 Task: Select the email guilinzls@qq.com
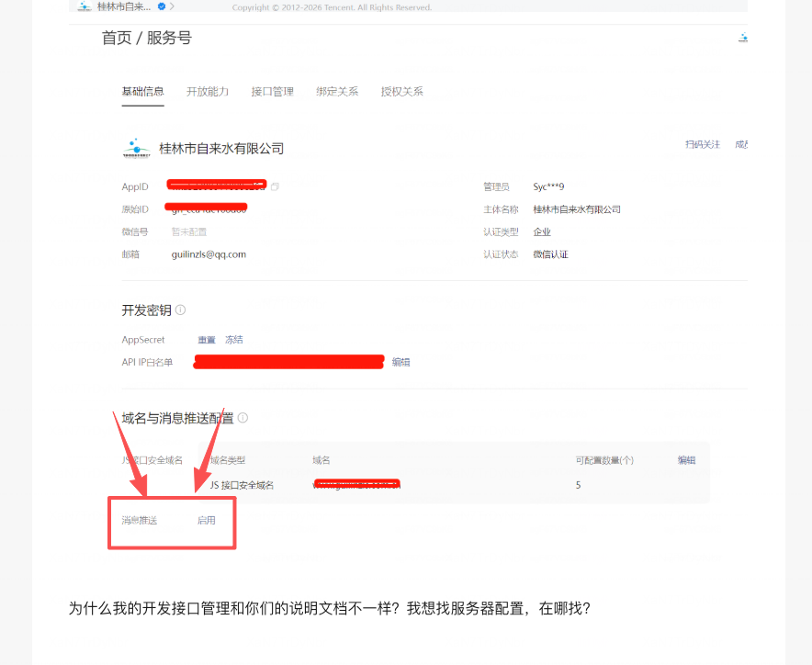(209, 254)
